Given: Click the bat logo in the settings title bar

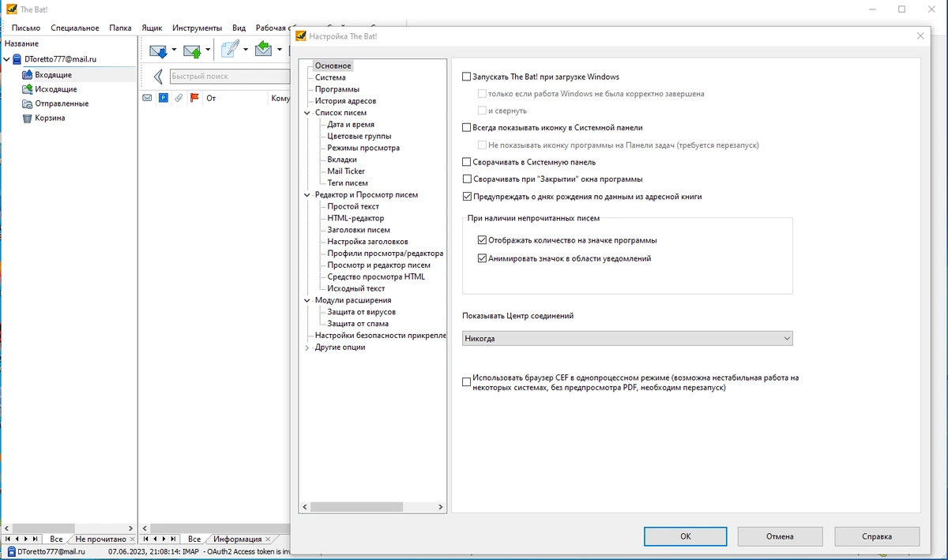Looking at the screenshot, I should tap(301, 36).
